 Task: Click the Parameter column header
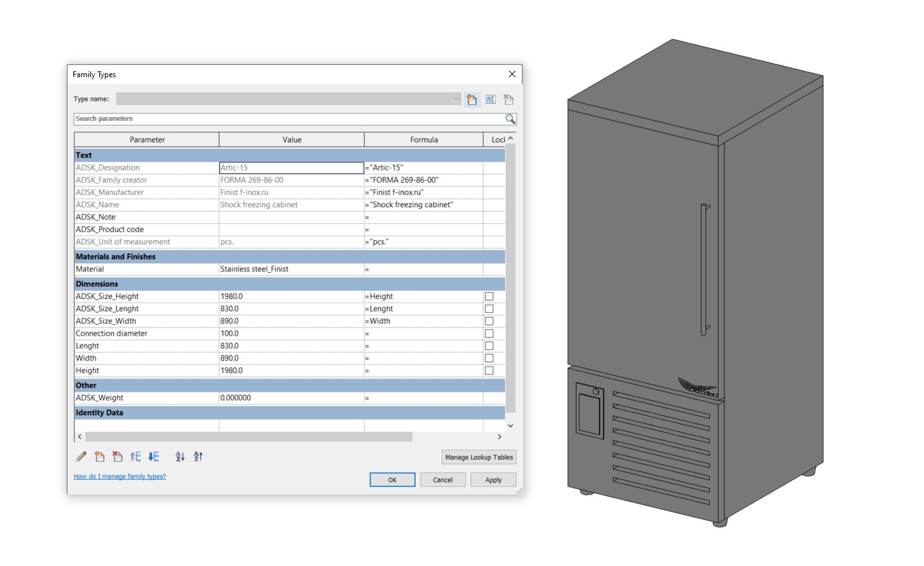[x=147, y=140]
